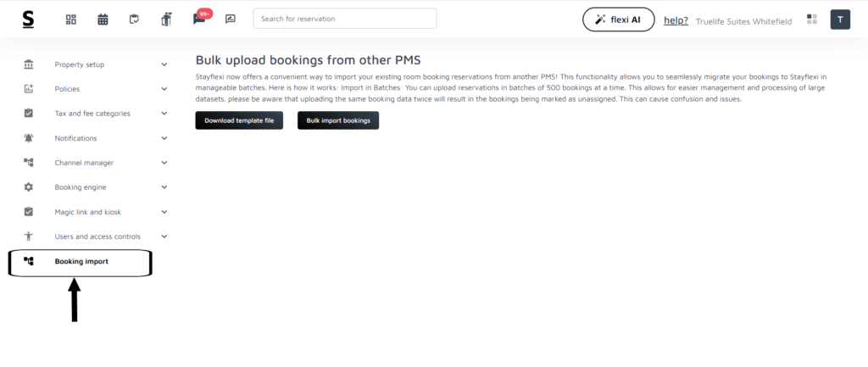Click the clipboard checklist icon in top bar
The width and height of the screenshot is (868, 367).
[134, 19]
